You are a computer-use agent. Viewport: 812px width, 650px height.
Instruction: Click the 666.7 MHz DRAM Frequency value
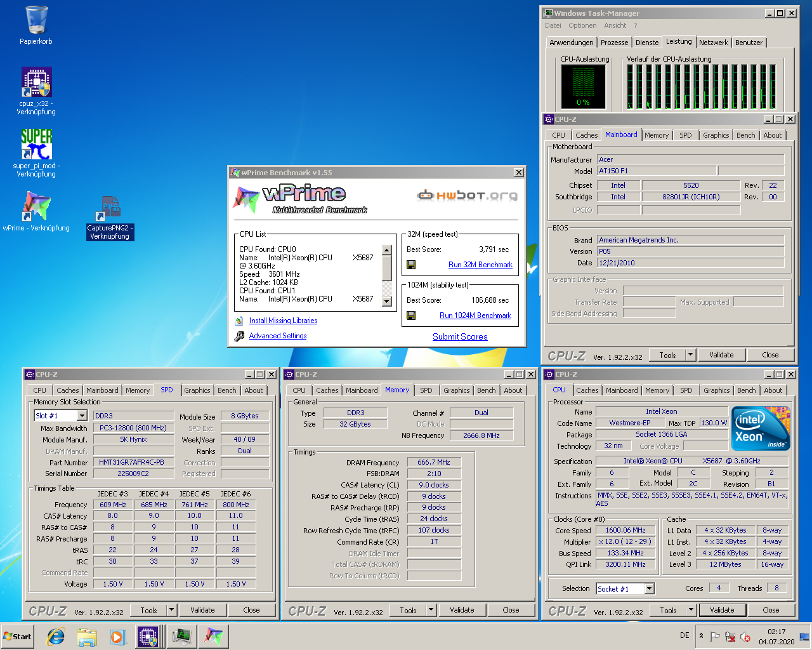tap(434, 462)
